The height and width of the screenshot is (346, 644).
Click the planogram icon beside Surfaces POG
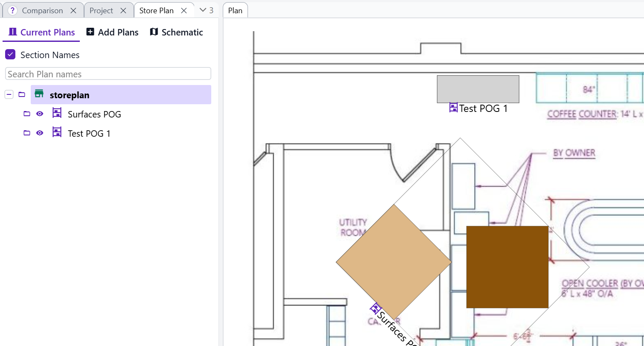(x=57, y=114)
